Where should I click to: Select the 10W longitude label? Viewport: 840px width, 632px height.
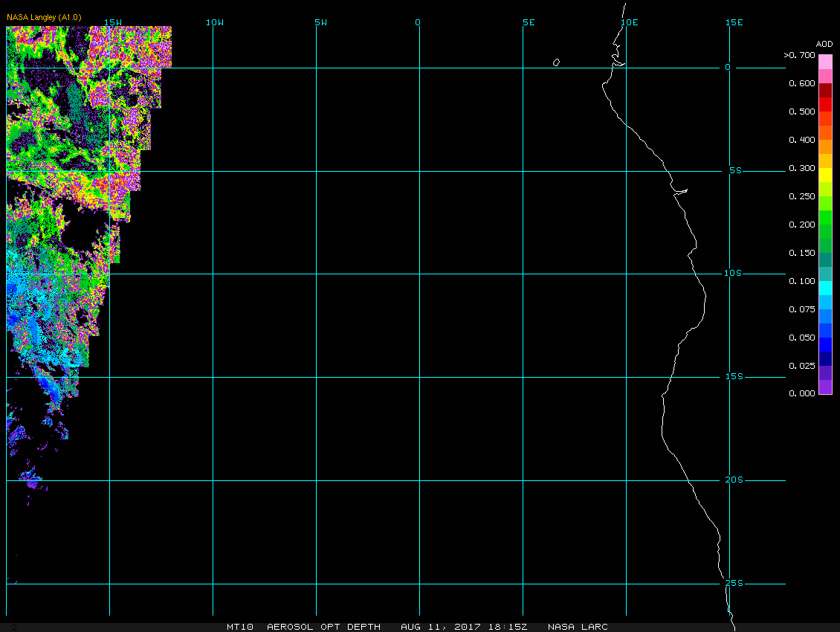pyautogui.click(x=215, y=22)
